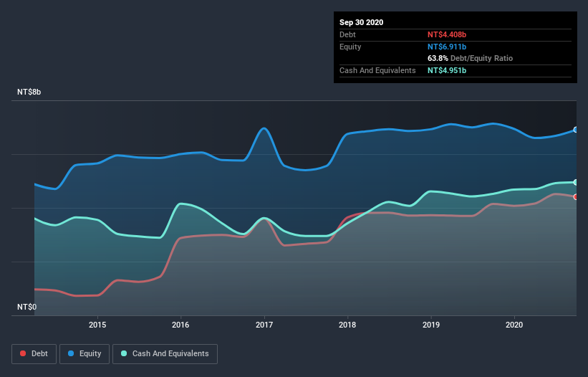Toggle the Debt series legend button

[34, 354]
